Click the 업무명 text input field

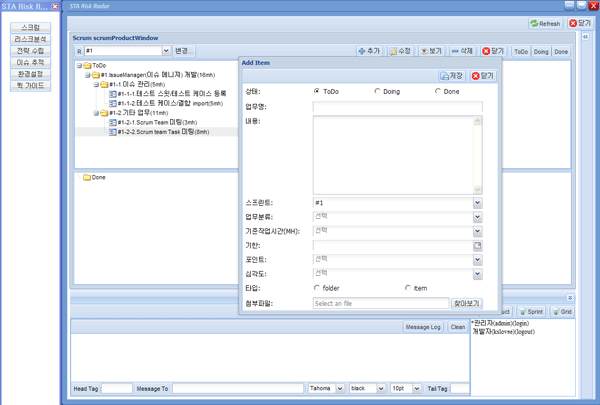click(x=396, y=106)
